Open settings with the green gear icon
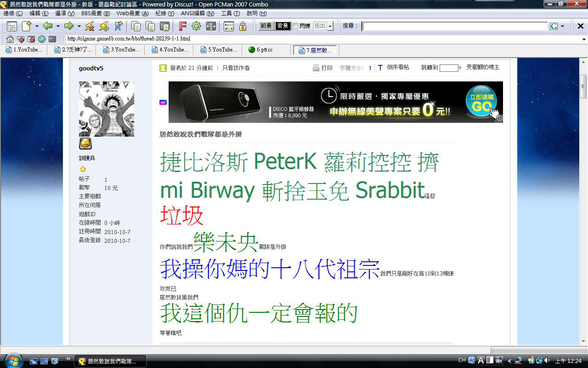This screenshot has height=368, width=588. (196, 26)
